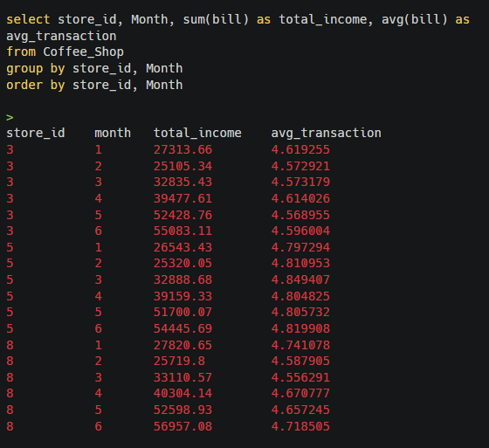Click total income value 51700.07

pyautogui.click(x=183, y=312)
